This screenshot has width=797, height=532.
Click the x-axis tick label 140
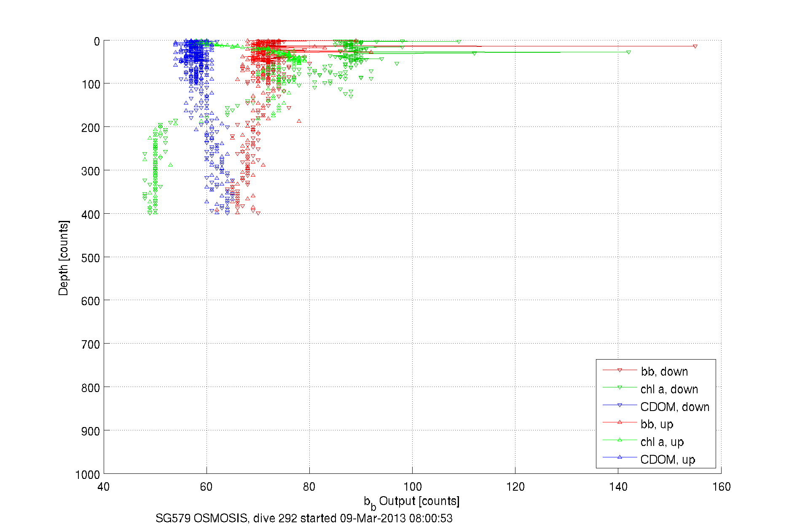(618, 487)
